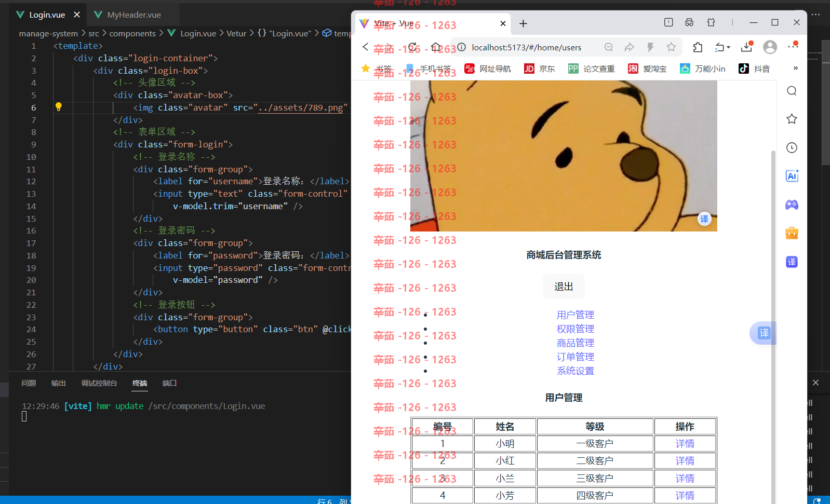Image resolution: width=830 pixels, height=504 pixels.
Task: Open the 网址导航 bookmark
Action: point(488,69)
